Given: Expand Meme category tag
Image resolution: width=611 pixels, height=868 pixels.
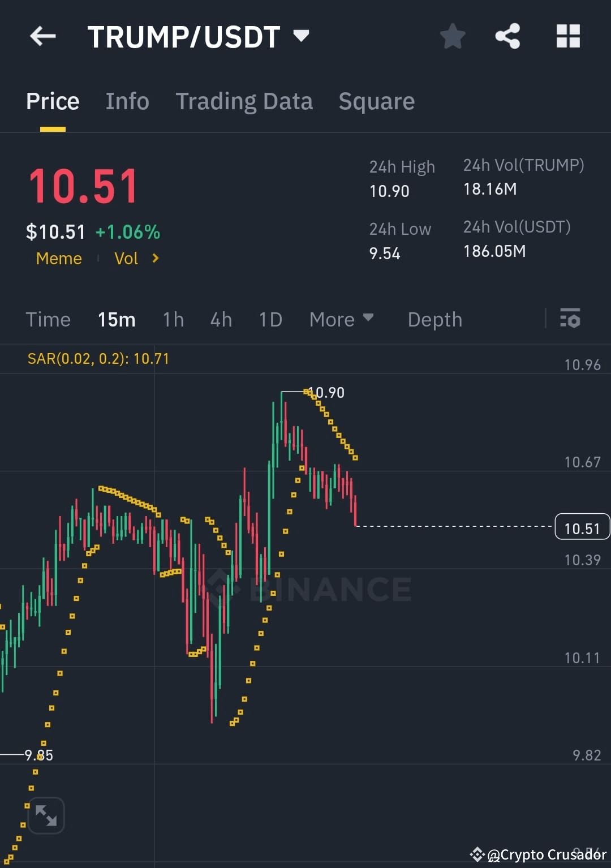Looking at the screenshot, I should pyautogui.click(x=59, y=259).
